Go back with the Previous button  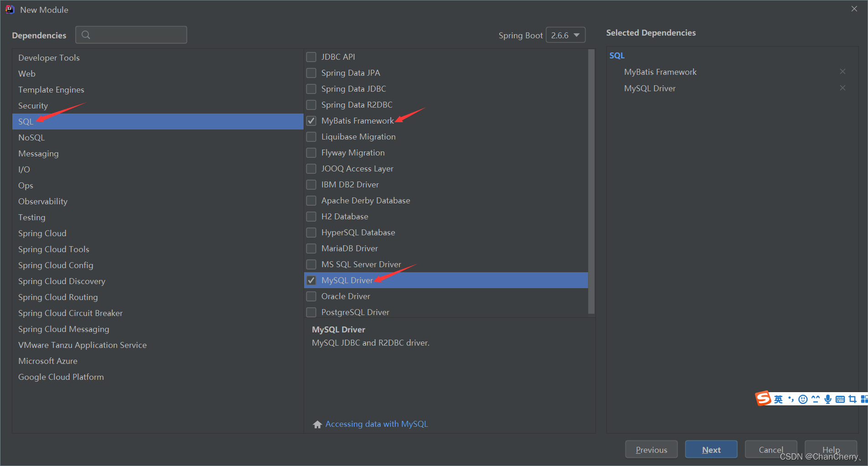click(x=651, y=450)
